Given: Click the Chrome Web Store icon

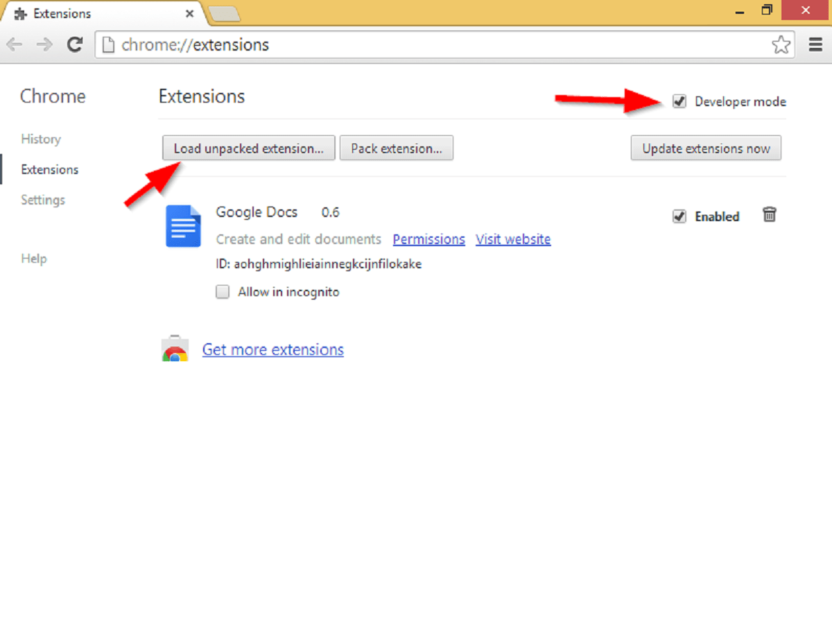Looking at the screenshot, I should 175,349.
